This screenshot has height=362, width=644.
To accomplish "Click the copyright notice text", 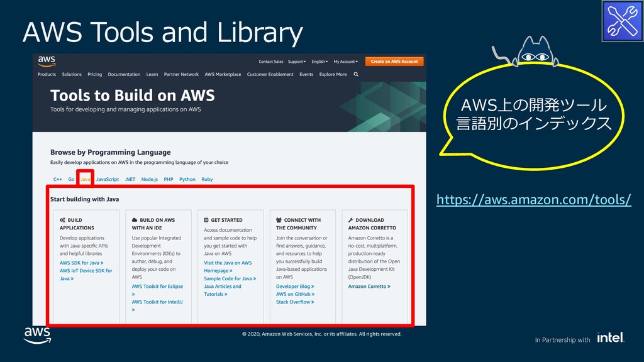I will pyautogui.click(x=321, y=334).
